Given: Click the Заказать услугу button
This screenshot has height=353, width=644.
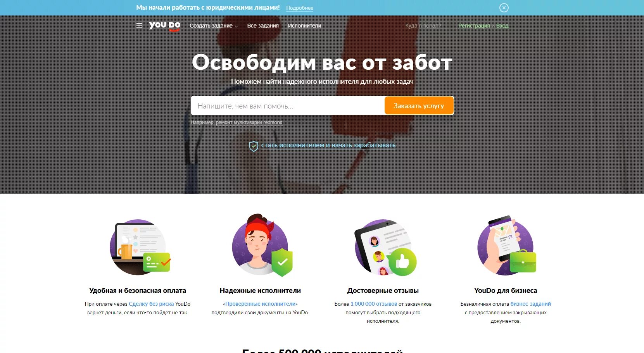Looking at the screenshot, I should tap(419, 106).
